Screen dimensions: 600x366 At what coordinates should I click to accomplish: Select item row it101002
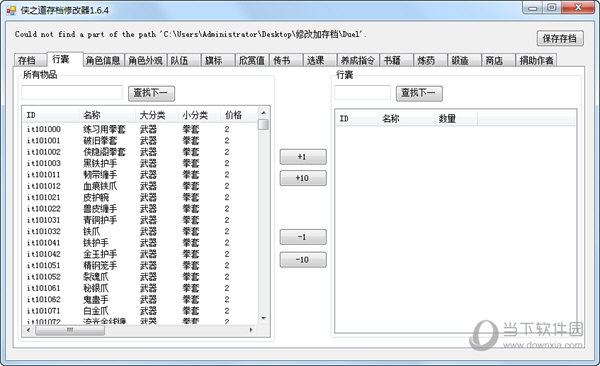click(140, 152)
